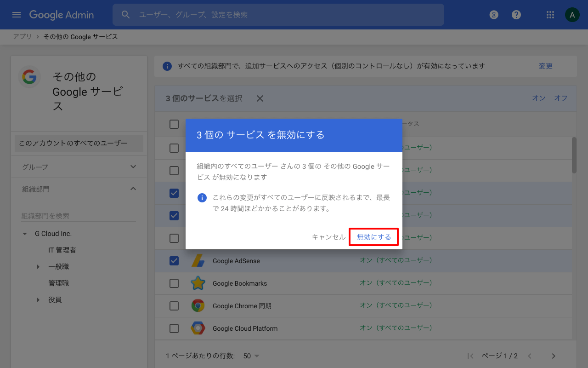
Task: Open the account avatar A
Action: pos(572,15)
